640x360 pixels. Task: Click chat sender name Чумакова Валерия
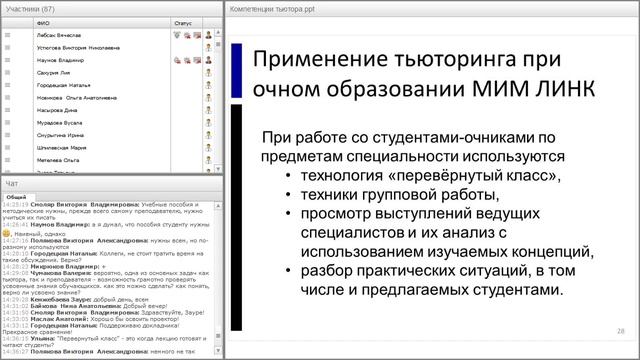61,273
